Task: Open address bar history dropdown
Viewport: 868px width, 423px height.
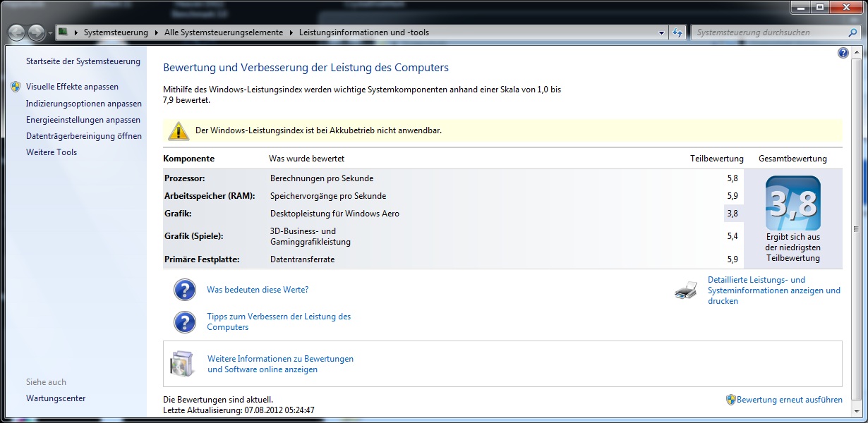Action: (661, 32)
